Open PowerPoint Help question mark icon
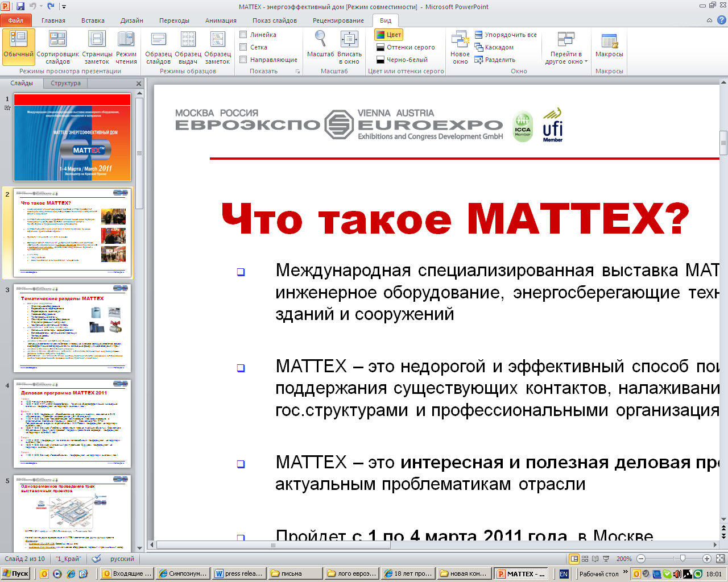 click(x=721, y=20)
